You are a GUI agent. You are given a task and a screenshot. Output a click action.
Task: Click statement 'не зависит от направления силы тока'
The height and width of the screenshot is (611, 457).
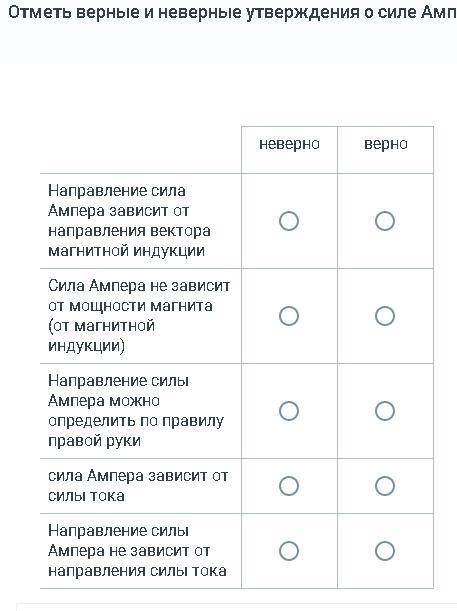click(x=137, y=551)
